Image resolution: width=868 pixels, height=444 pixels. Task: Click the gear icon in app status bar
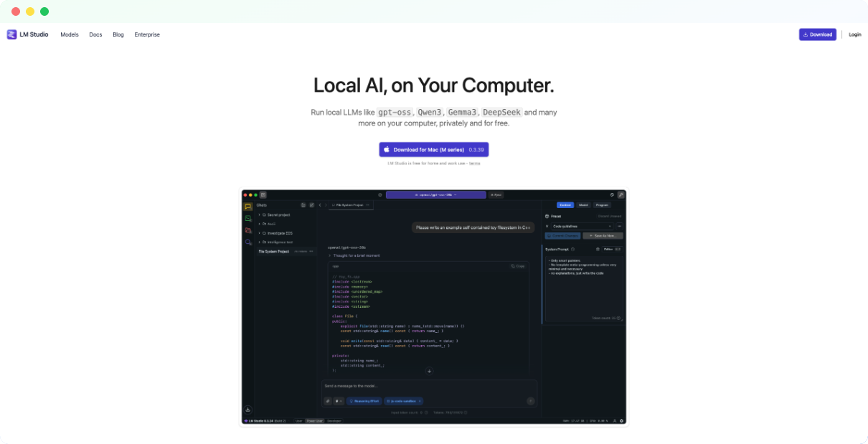[x=621, y=421]
